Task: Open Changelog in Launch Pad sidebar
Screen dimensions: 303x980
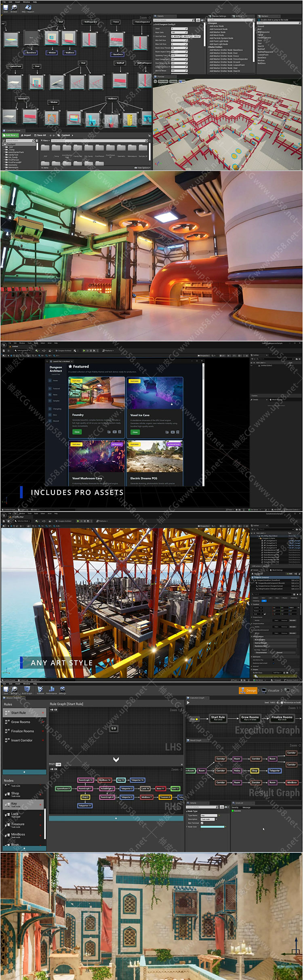Action: point(55,409)
